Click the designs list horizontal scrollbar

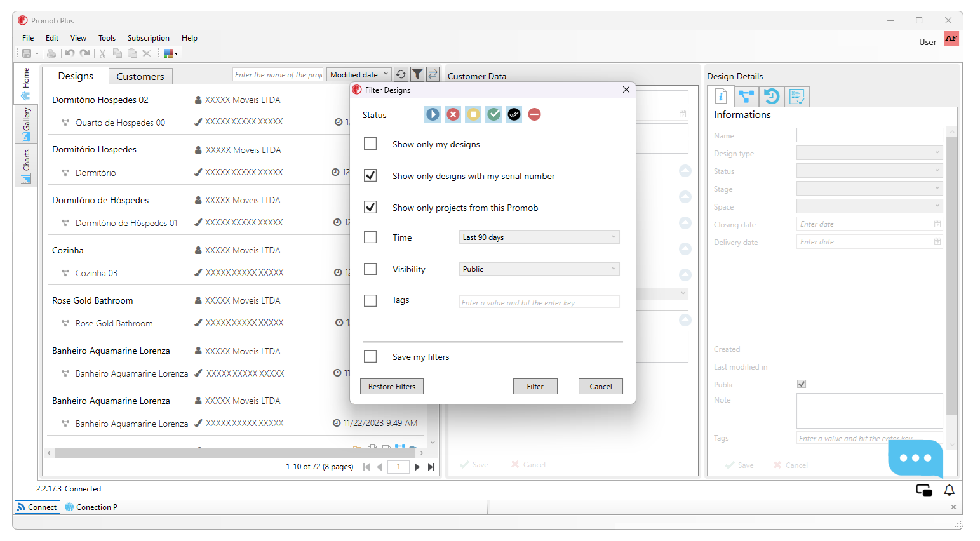[235, 453]
